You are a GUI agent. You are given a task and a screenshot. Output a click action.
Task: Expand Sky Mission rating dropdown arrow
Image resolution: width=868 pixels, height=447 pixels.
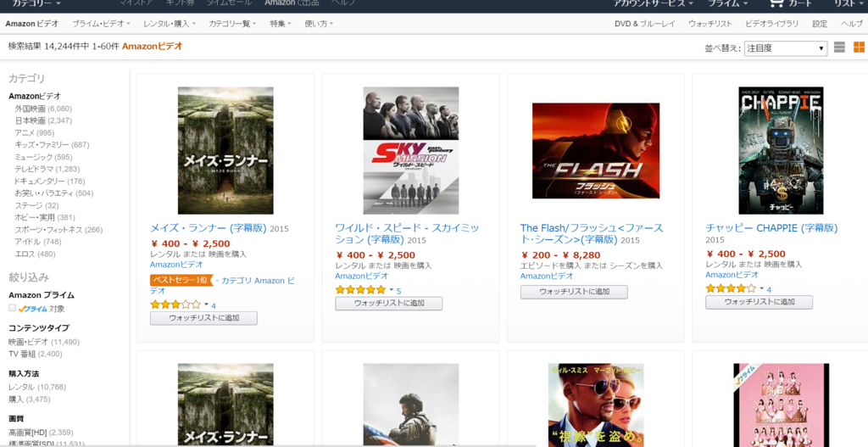tap(392, 290)
